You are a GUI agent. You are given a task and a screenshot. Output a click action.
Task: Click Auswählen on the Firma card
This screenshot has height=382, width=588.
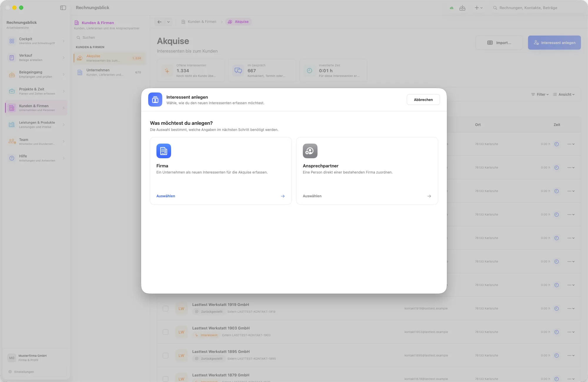pos(166,196)
